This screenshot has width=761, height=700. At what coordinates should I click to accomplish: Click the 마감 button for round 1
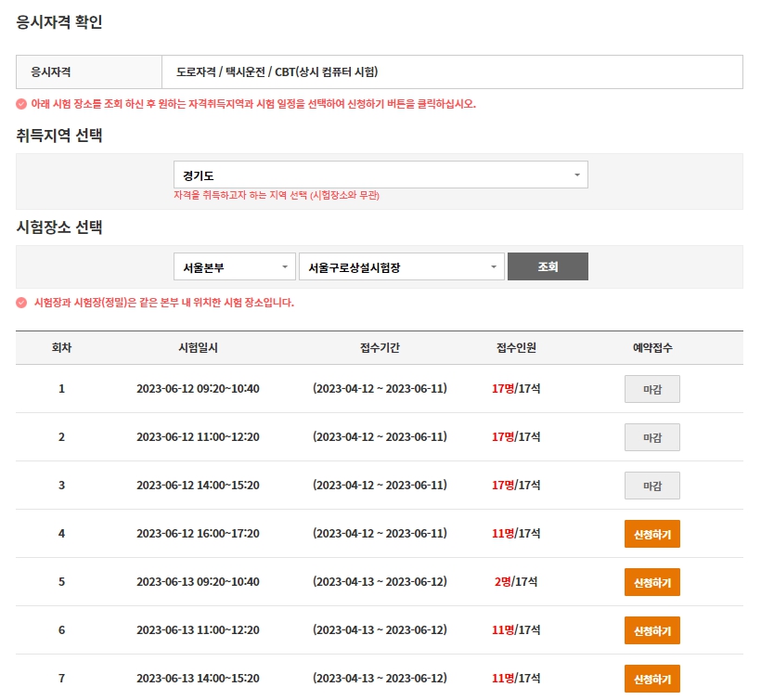tap(651, 388)
